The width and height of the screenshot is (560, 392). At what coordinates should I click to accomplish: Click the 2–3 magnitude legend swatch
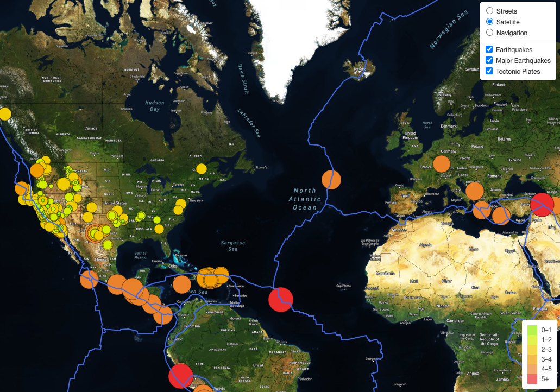click(532, 350)
